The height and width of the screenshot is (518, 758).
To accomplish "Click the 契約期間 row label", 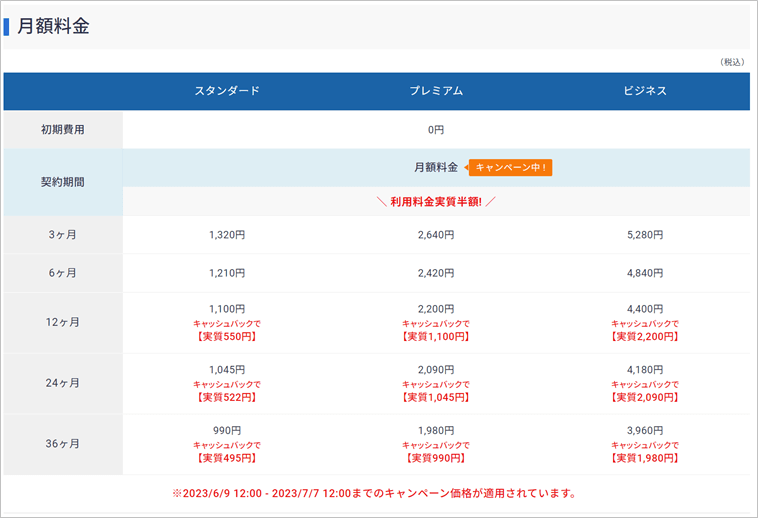I will (x=63, y=182).
